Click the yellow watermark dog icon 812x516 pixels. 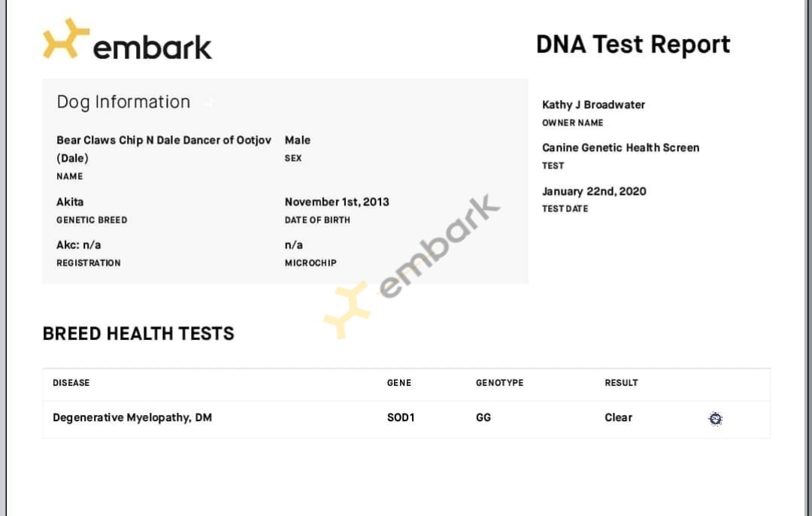point(347,309)
